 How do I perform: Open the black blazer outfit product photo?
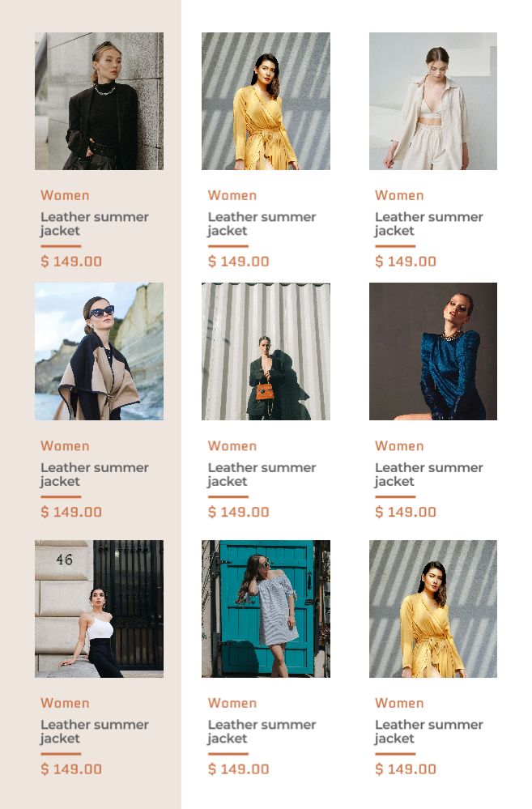click(99, 101)
